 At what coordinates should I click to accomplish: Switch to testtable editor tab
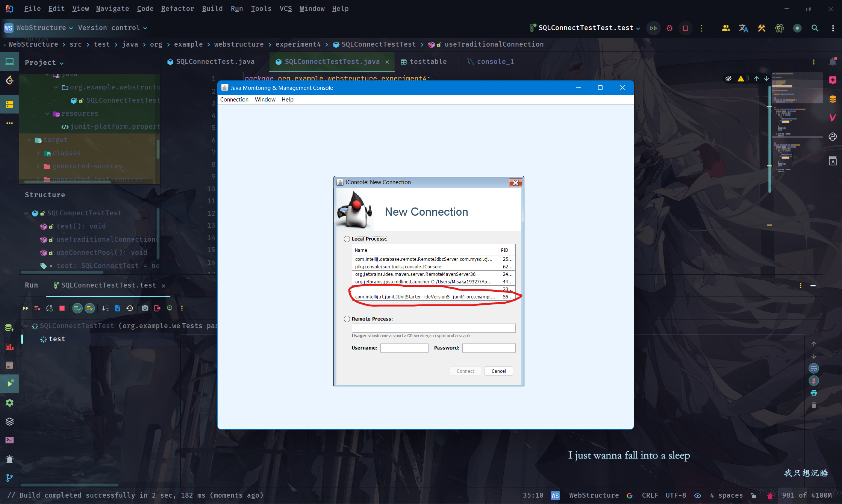click(x=424, y=62)
